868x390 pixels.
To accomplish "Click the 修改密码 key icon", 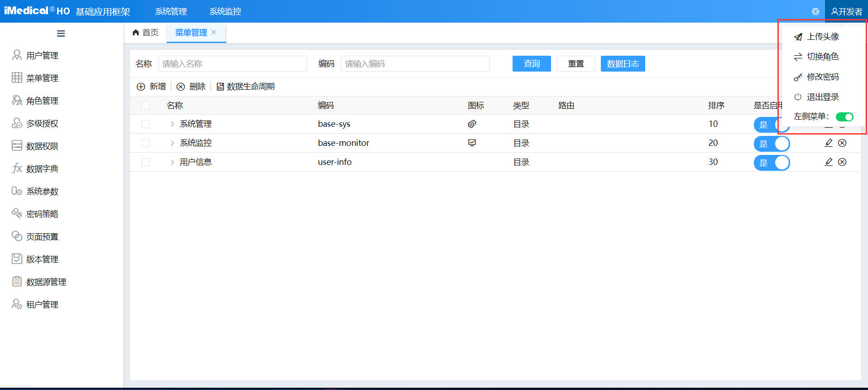I will click(798, 77).
